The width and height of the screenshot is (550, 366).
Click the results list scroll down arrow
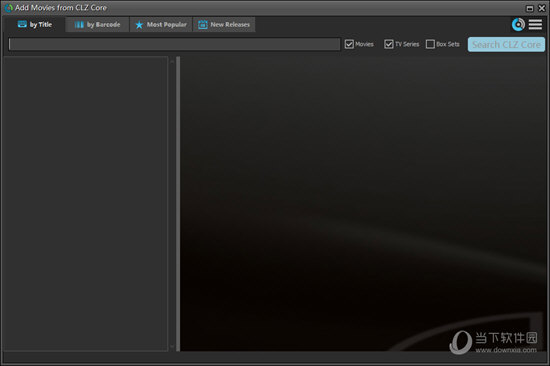point(172,346)
